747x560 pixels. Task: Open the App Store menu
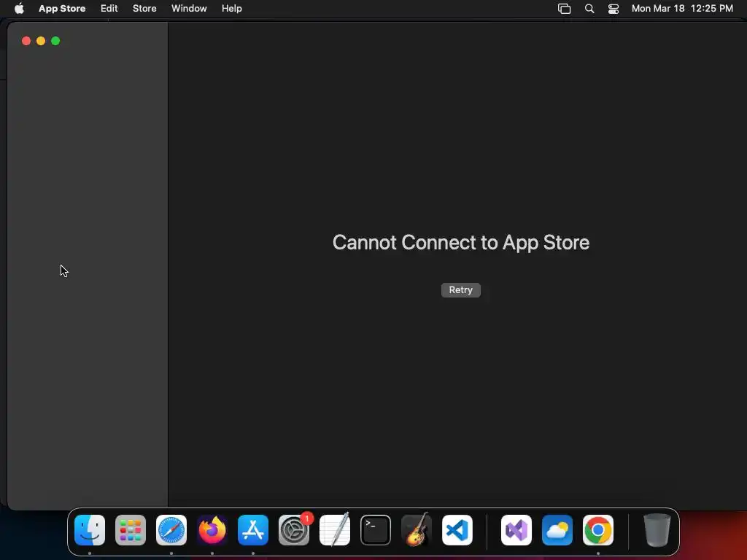[x=62, y=8]
